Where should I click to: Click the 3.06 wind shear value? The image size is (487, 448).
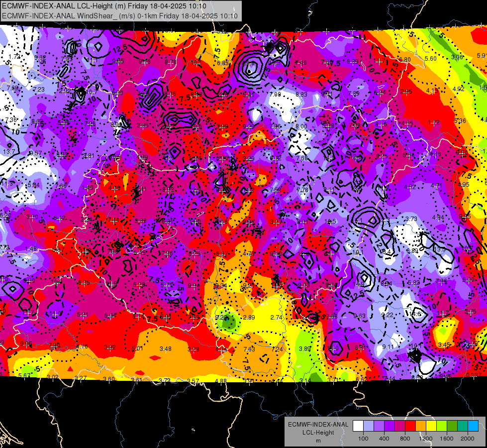coord(457,57)
